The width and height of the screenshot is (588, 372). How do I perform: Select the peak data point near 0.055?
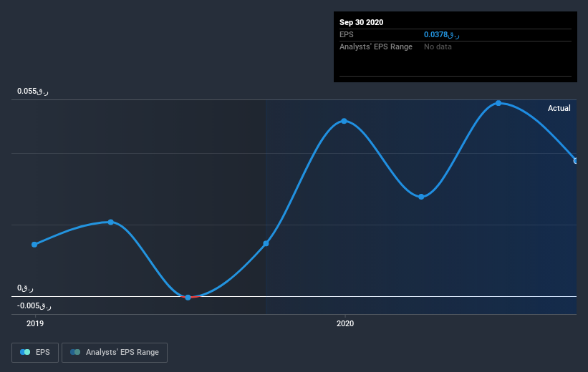pos(498,103)
